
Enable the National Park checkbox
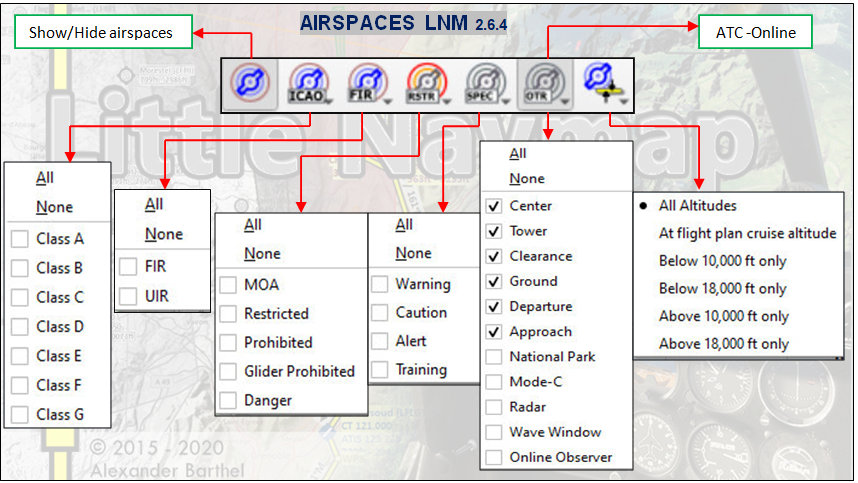click(494, 357)
